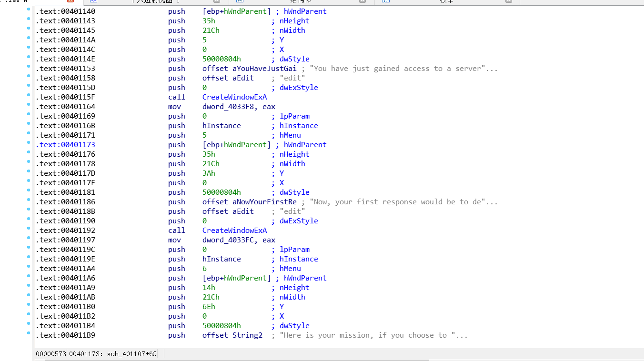Click dword_4033FC operand
The height and width of the screenshot is (361, 644).
coord(230,240)
